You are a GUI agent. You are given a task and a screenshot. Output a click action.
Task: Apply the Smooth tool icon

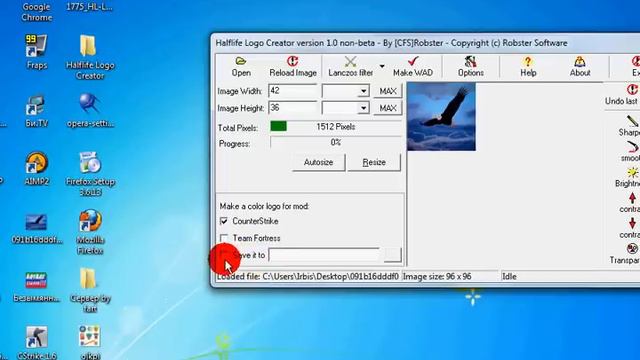coord(632,147)
